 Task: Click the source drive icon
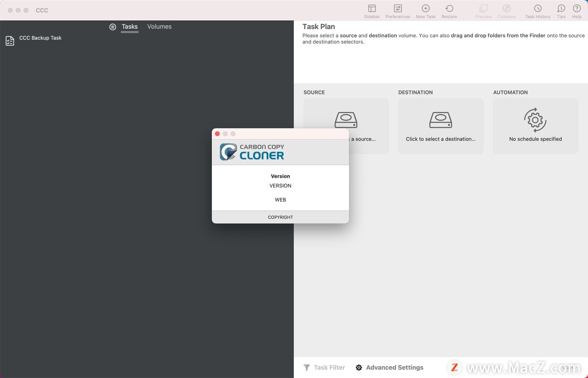346,120
